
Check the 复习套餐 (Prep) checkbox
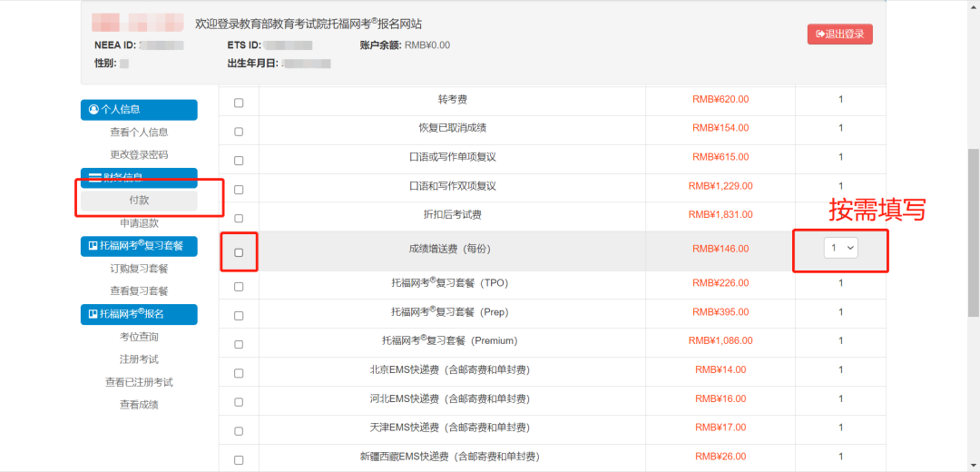[x=239, y=316]
